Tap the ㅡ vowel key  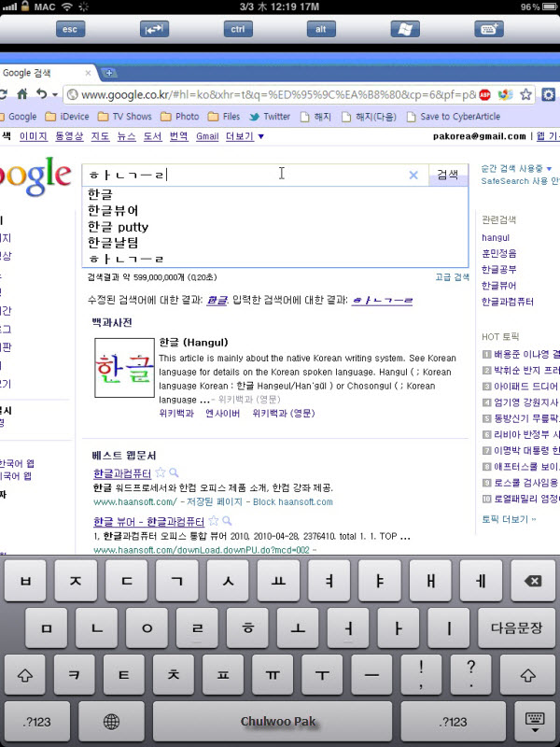[x=371, y=675]
